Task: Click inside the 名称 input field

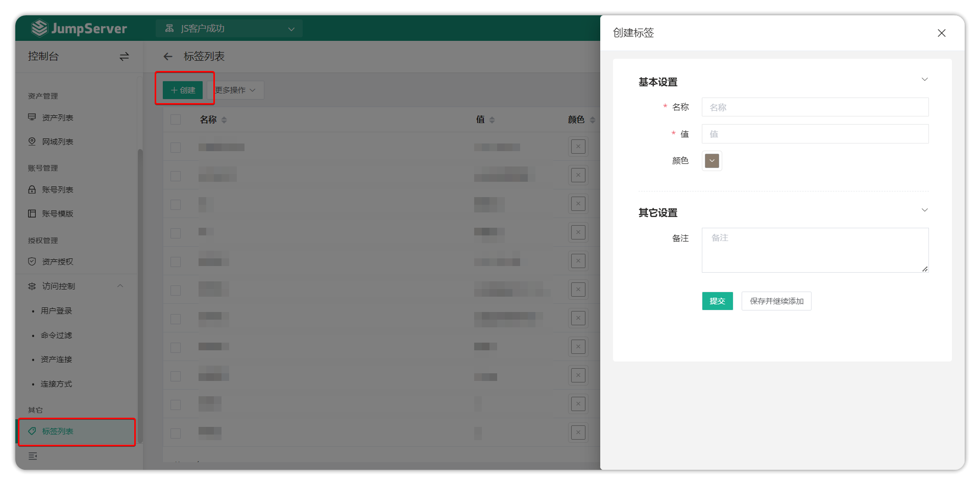Action: pos(815,107)
